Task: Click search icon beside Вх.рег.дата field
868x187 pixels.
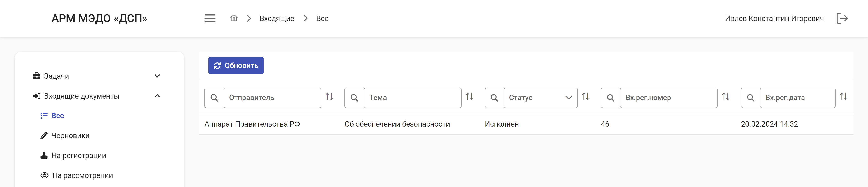Action: pyautogui.click(x=750, y=98)
